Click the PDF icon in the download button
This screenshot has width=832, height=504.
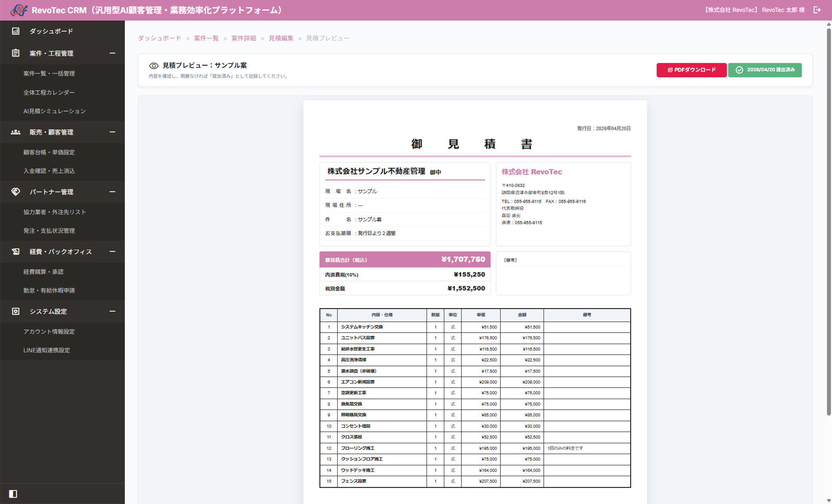point(670,70)
